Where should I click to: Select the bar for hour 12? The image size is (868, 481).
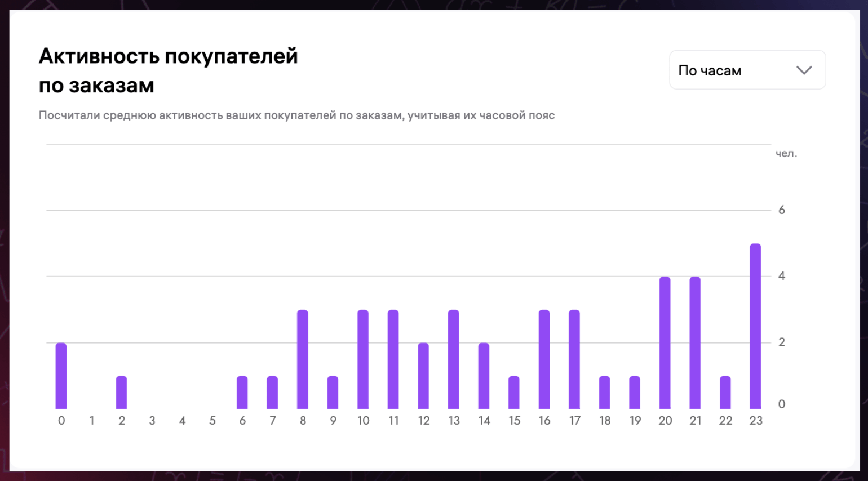click(x=423, y=376)
